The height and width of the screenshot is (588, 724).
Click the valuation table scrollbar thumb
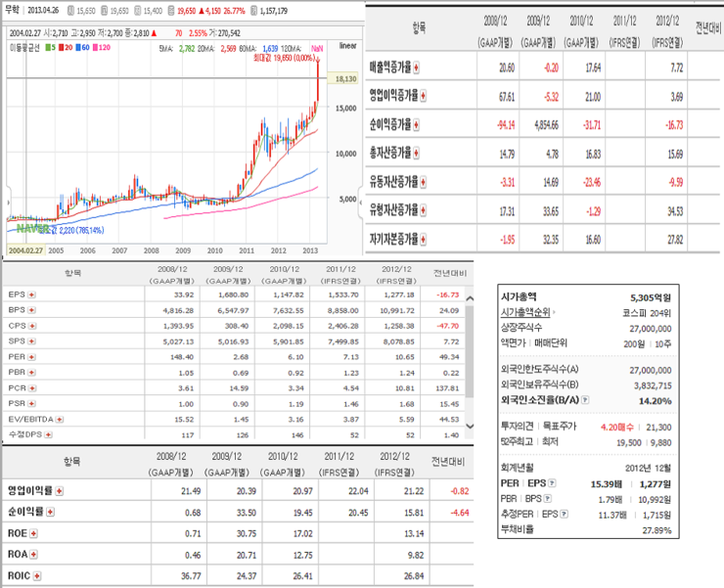coord(470,351)
